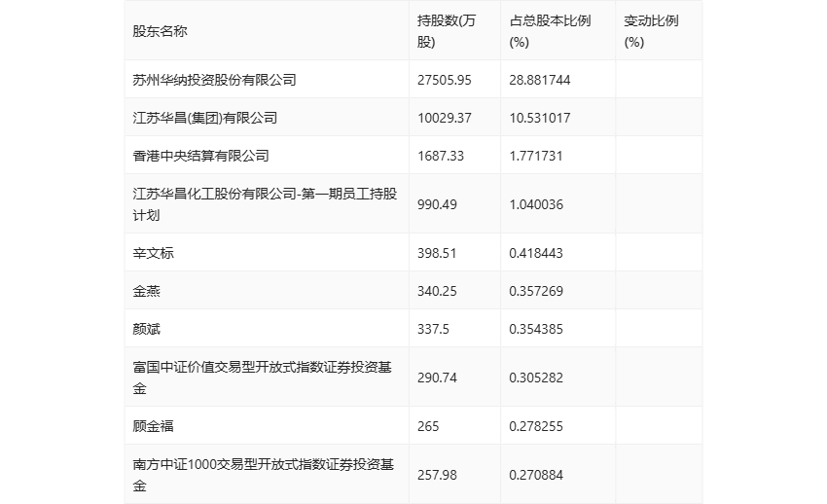Image resolution: width=827 pixels, height=504 pixels.
Task: Select the 占总股本比例(%) column header
Action: click(550, 31)
